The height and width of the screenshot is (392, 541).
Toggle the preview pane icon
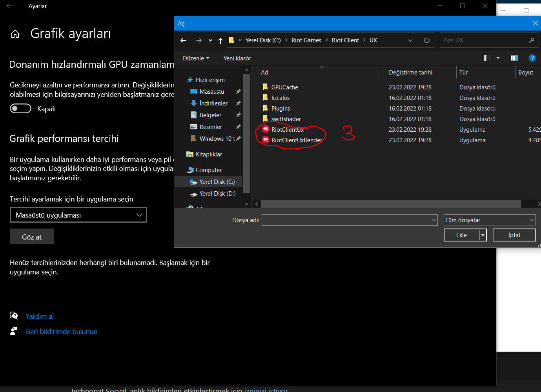(514, 58)
